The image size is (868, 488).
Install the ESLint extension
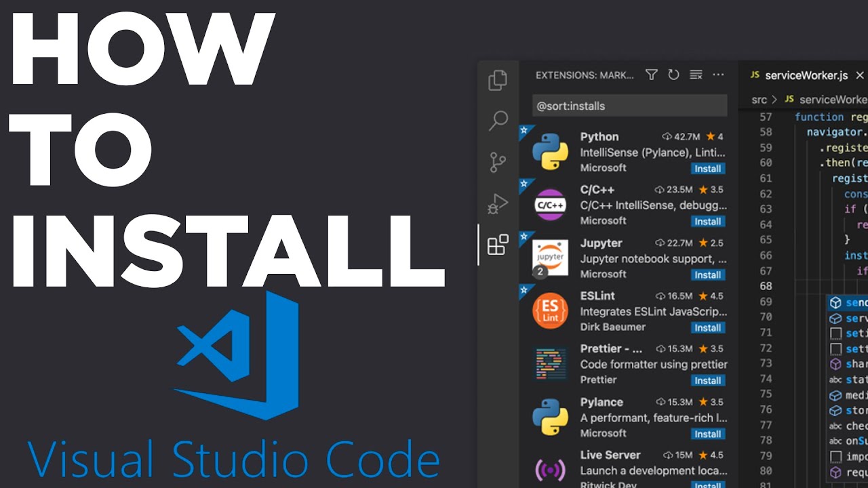click(708, 327)
